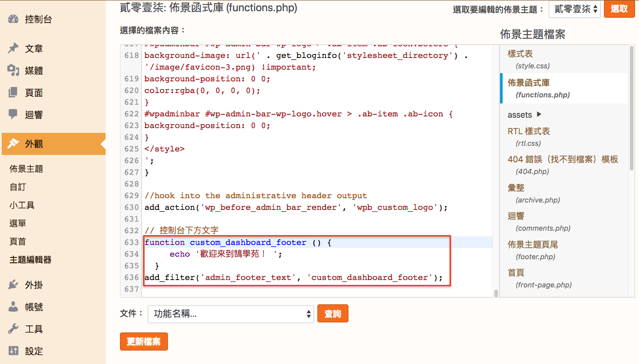Click the 外觀 paintbrush icon
This screenshot has width=639, height=364.
13,143
